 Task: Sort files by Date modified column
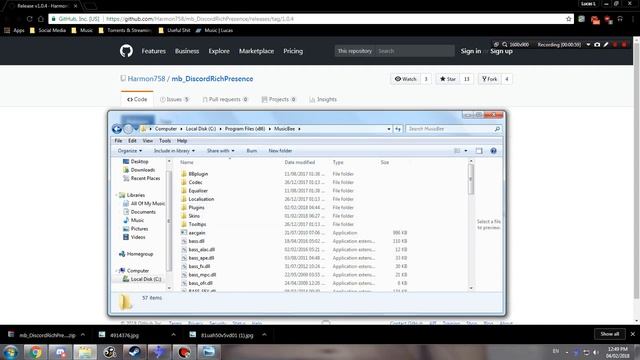[300, 162]
